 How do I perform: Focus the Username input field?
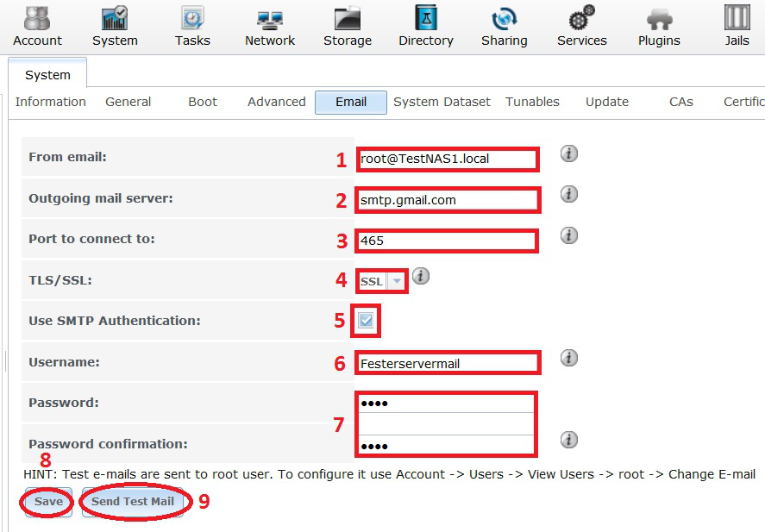[x=448, y=363]
